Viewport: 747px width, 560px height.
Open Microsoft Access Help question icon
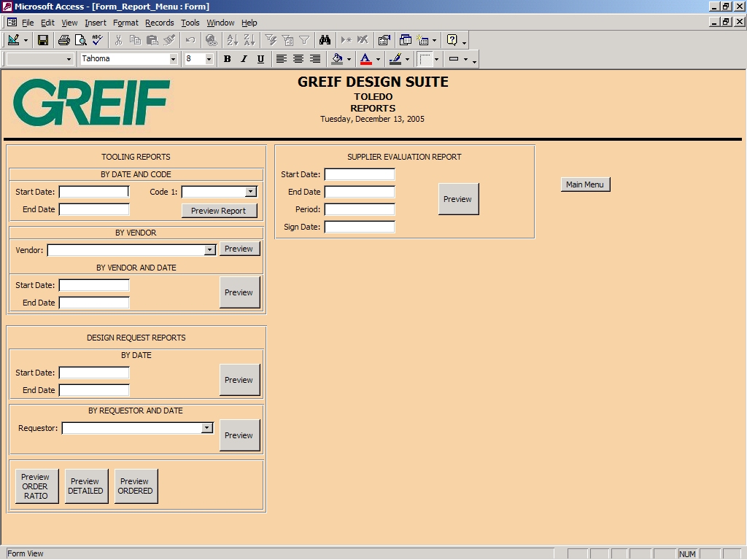tap(452, 41)
